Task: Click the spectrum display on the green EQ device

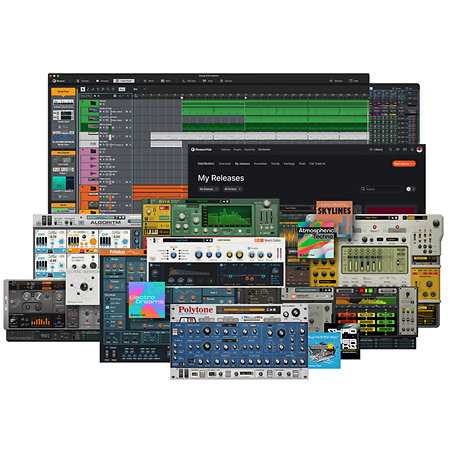Action: pos(227,216)
